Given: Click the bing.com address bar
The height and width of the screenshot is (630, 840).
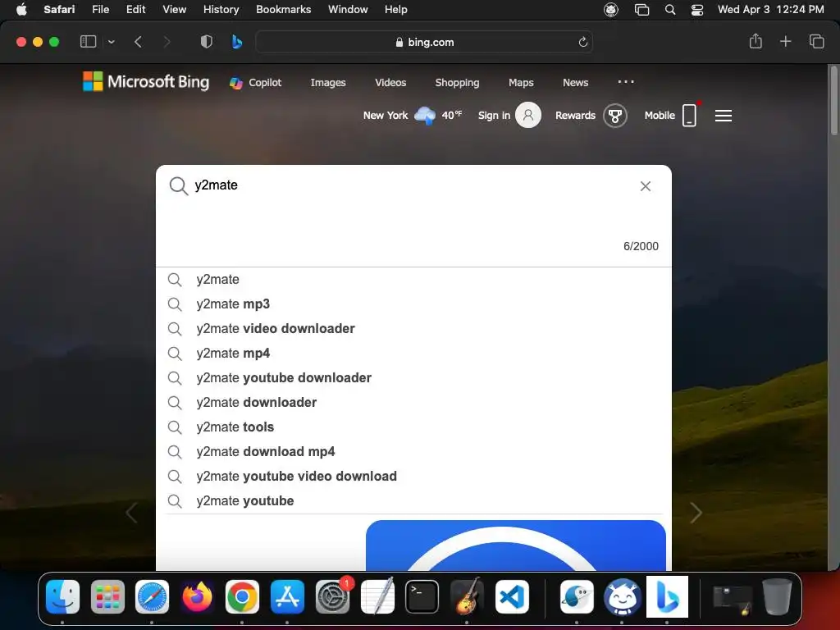Looking at the screenshot, I should pyautogui.click(x=424, y=42).
